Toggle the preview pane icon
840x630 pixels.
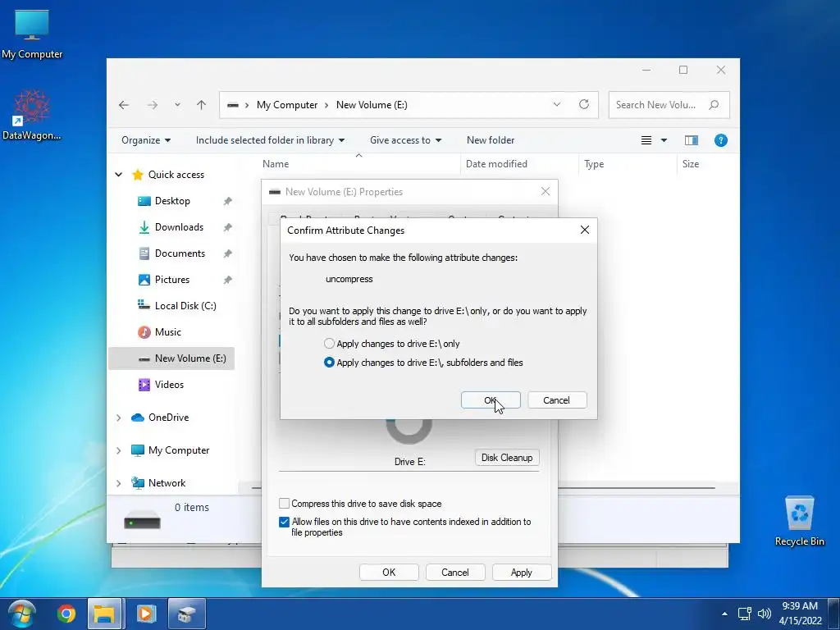692,140
